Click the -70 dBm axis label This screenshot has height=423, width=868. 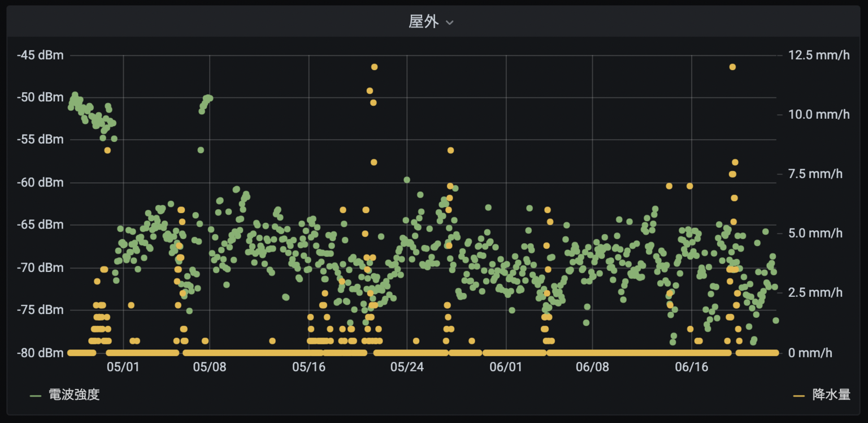[x=40, y=267]
